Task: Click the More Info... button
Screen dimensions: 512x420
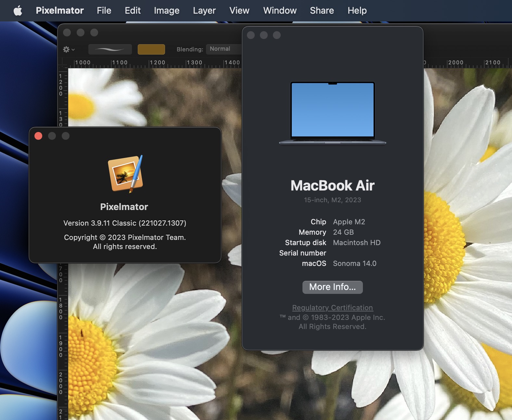Action: click(x=332, y=287)
